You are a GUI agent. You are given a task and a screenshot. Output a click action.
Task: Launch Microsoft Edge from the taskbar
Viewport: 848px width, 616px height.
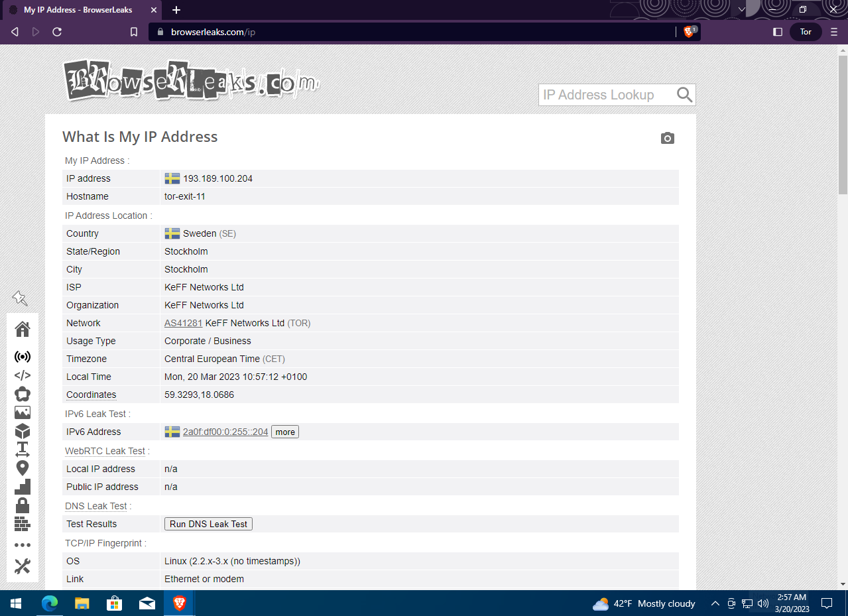pyautogui.click(x=50, y=603)
